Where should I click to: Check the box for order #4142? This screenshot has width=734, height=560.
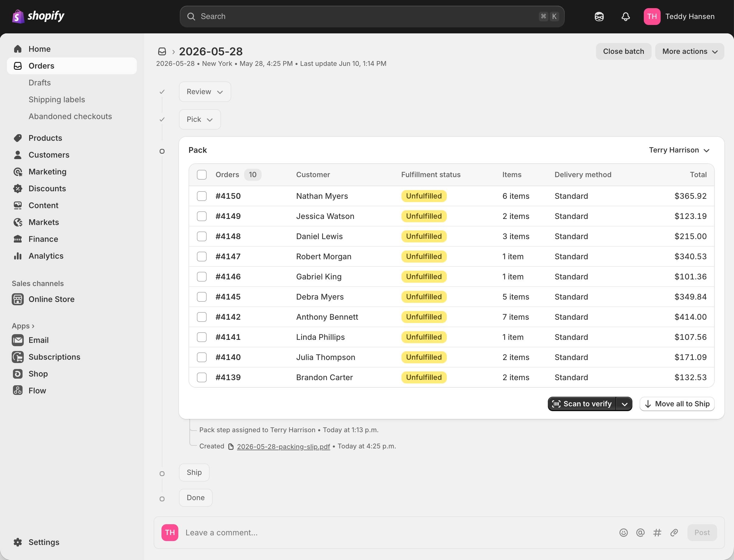click(201, 317)
